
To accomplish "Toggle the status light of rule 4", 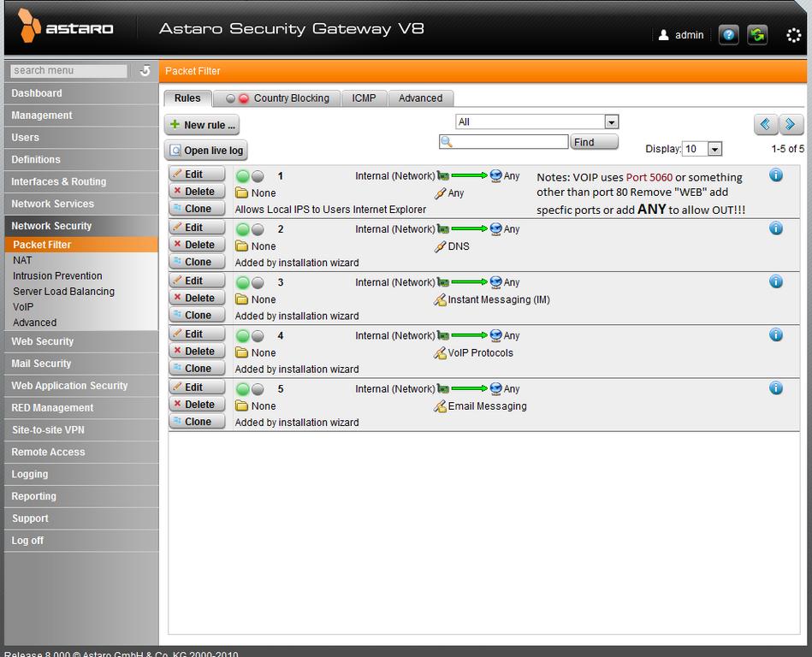I will (250, 336).
